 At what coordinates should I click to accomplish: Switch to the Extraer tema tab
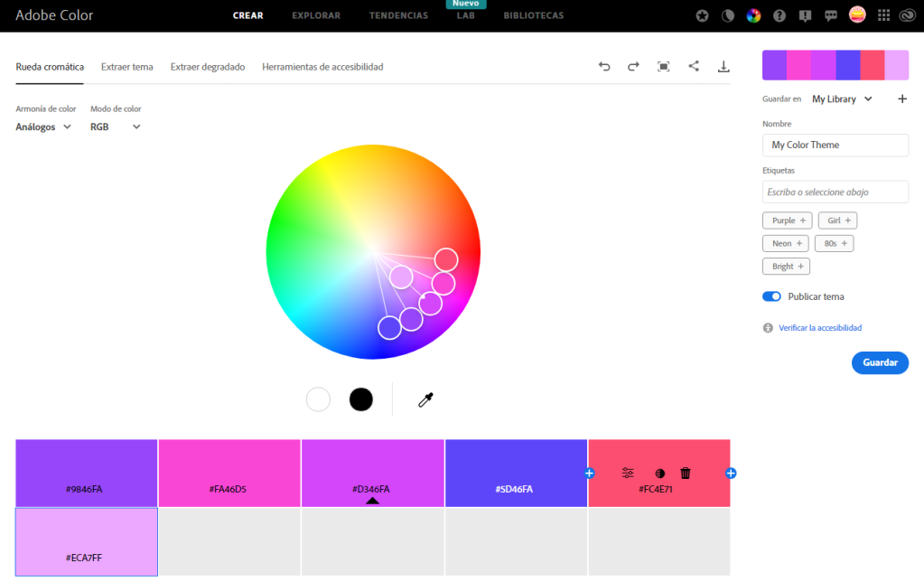[126, 67]
